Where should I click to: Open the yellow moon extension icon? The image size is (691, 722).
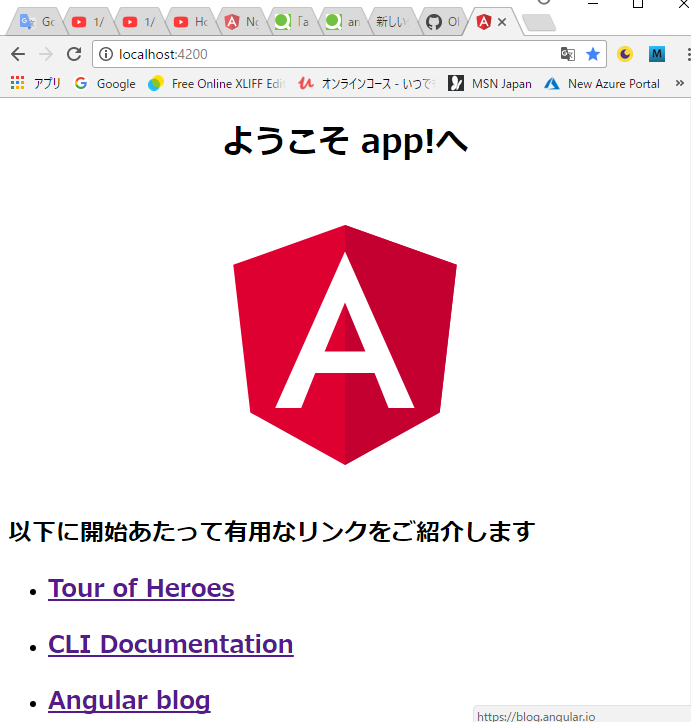click(x=625, y=54)
